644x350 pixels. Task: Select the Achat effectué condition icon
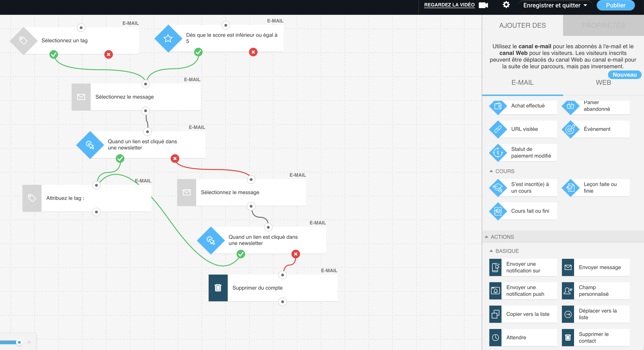coord(498,106)
